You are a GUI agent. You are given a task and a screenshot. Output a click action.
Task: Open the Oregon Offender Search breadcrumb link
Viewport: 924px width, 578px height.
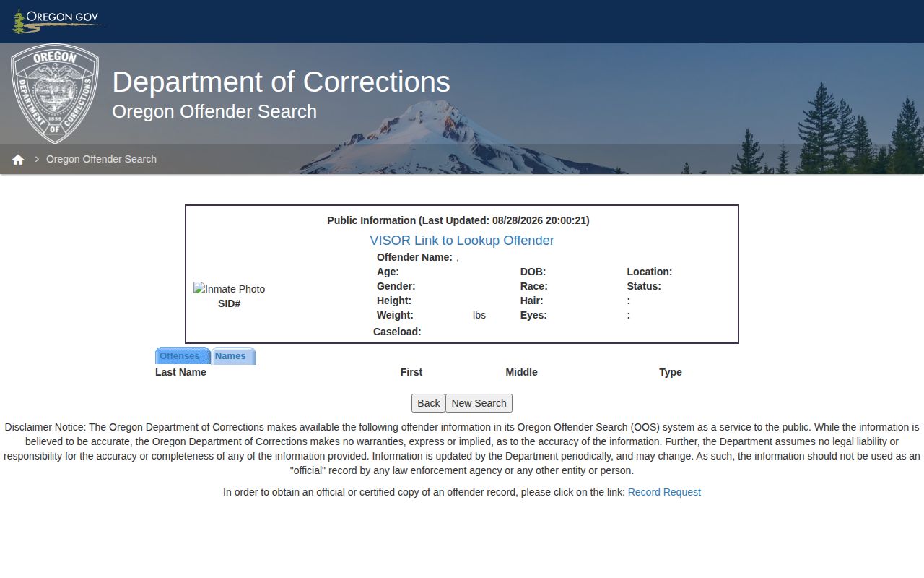click(101, 159)
